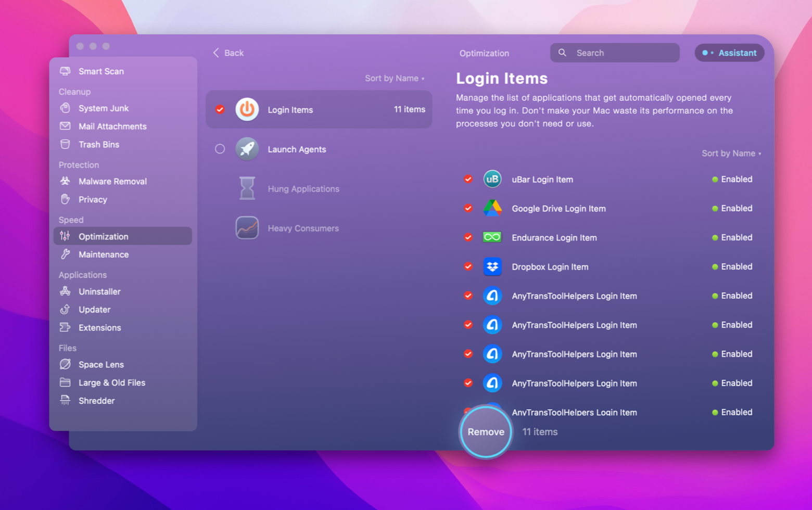Open the Maintenance wrench icon
The width and height of the screenshot is (812, 510).
point(65,254)
